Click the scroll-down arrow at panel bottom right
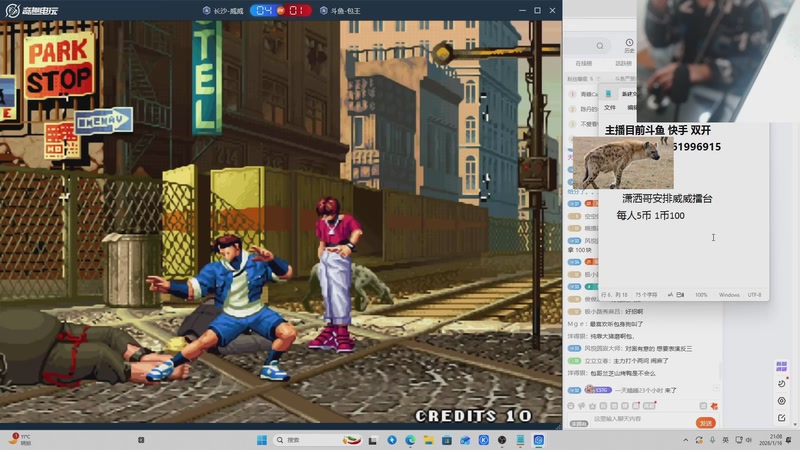 click(795, 424)
